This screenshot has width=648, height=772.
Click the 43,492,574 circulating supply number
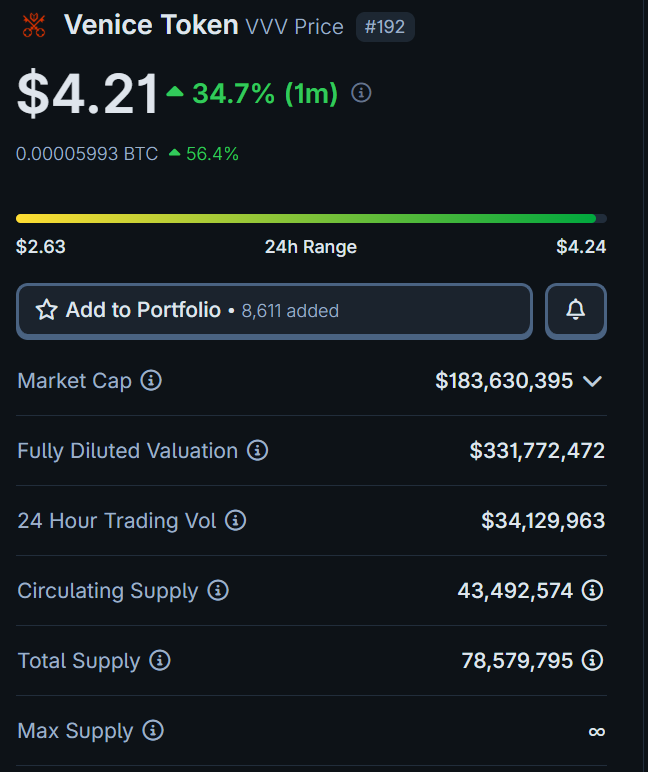point(516,590)
